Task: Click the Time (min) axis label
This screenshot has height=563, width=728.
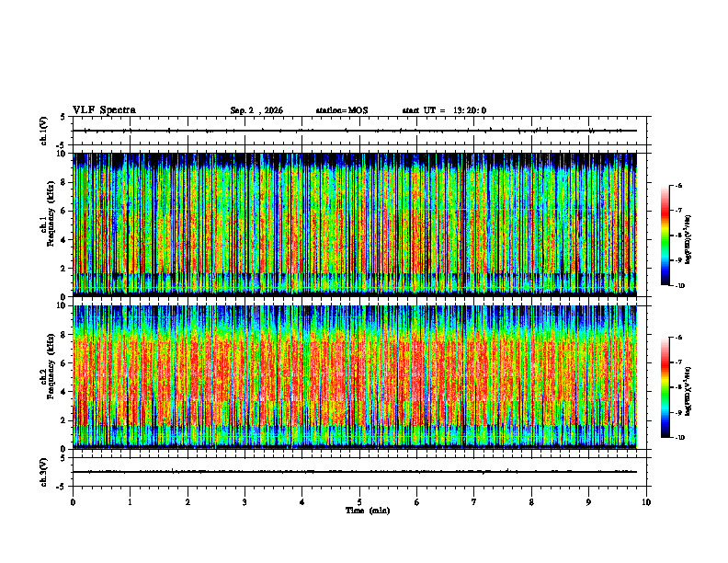Action: tap(368, 511)
